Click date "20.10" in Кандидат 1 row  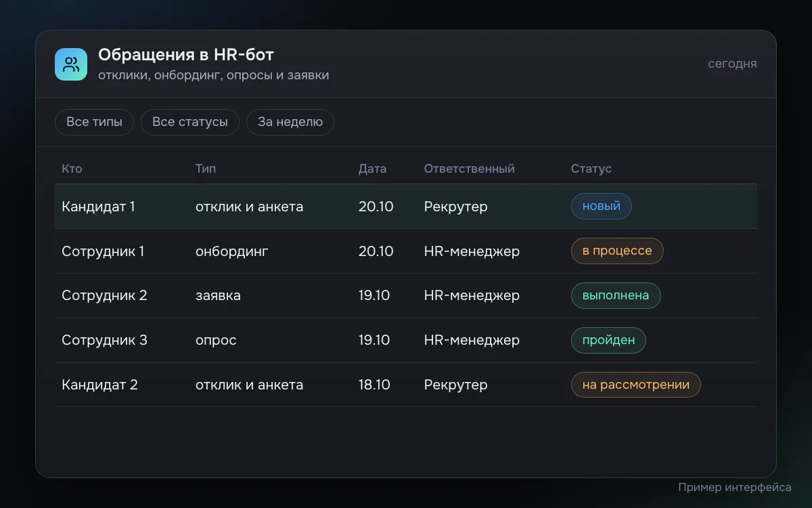click(376, 207)
